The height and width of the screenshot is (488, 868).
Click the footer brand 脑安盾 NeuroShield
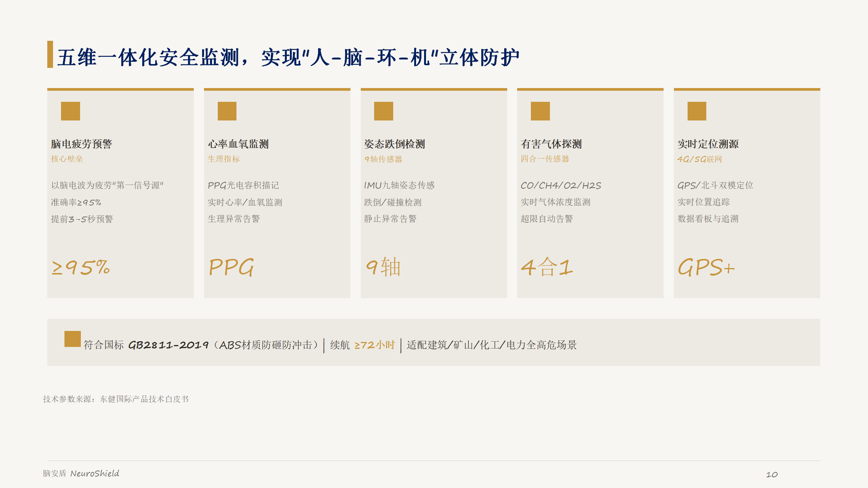pyautogui.click(x=81, y=474)
